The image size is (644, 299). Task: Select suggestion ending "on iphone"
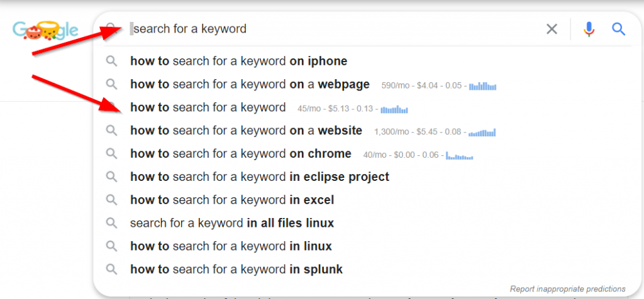point(238,61)
